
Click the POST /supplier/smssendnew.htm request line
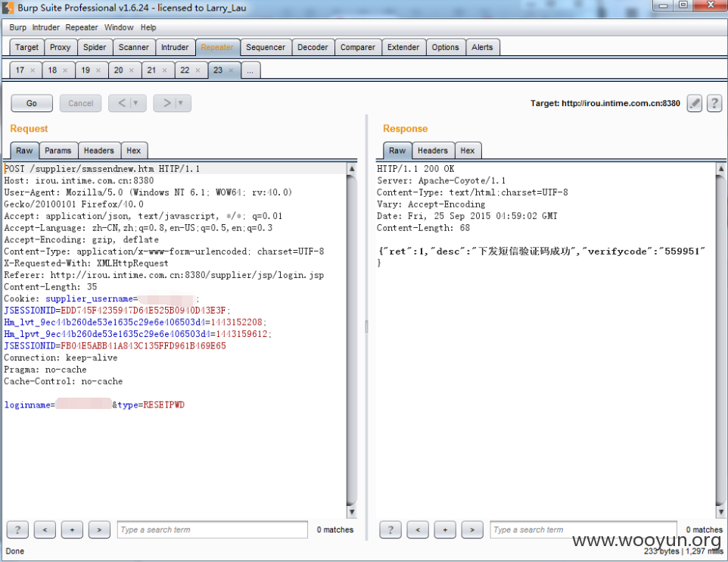(102, 169)
